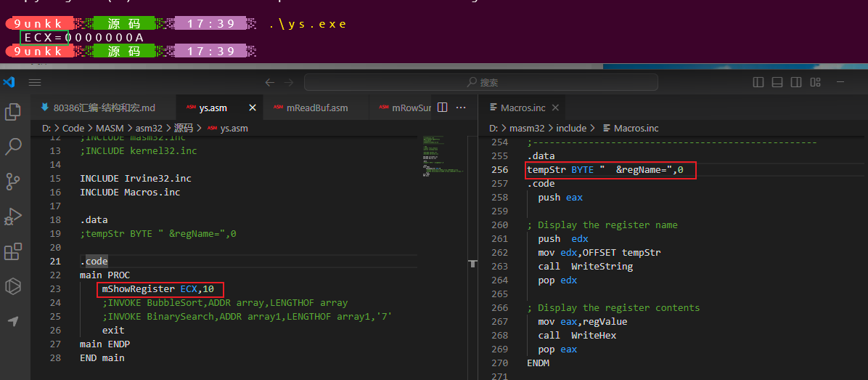The height and width of the screenshot is (380, 868).
Task: Click the "tempStr BYTE" declaration in Macros.inc
Action: tap(605, 169)
